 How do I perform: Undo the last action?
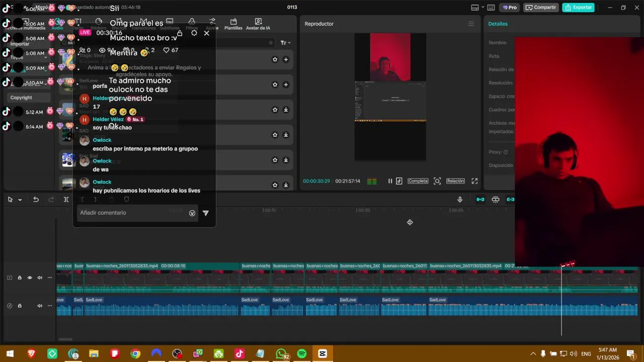[36, 200]
